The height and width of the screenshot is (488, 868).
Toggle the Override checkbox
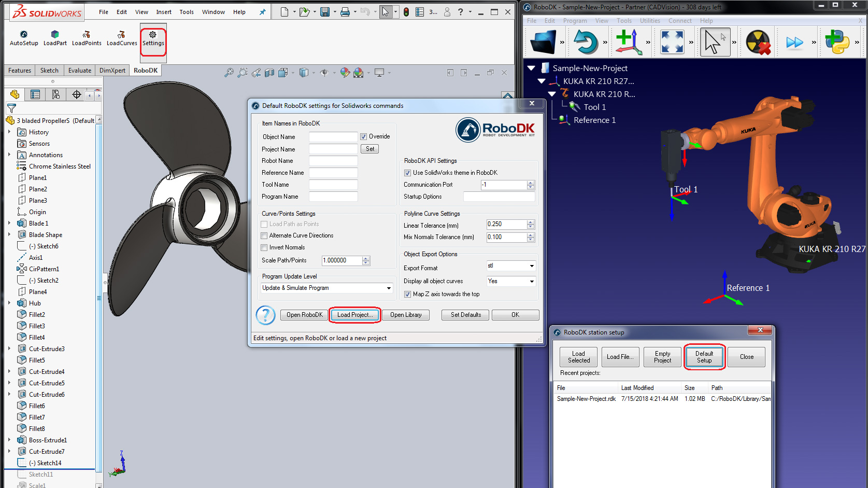(364, 137)
